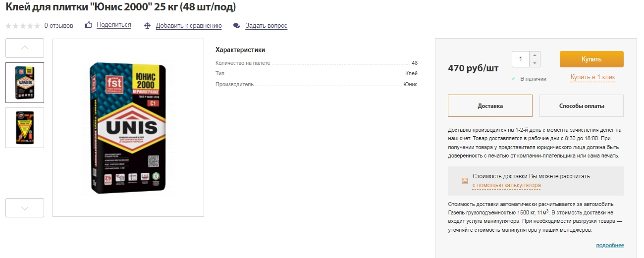
Task: Select second bag back-side thumbnail
Action: [x=25, y=128]
